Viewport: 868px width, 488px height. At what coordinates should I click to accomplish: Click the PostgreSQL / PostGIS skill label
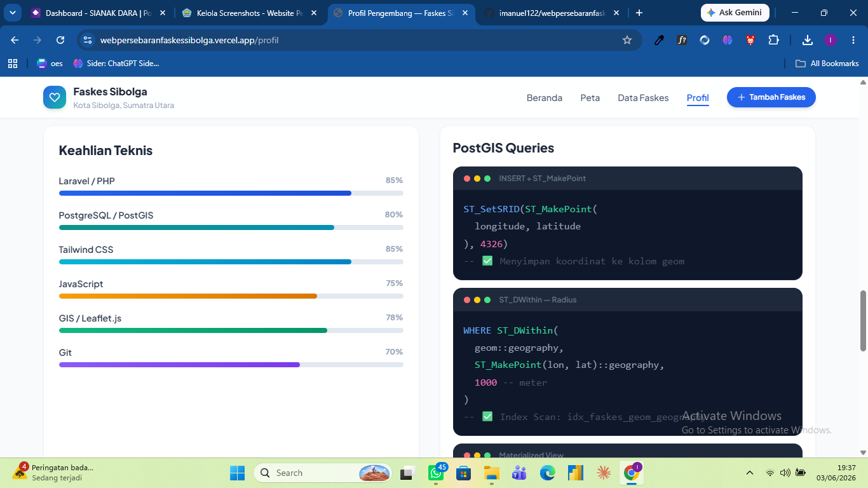106,215
